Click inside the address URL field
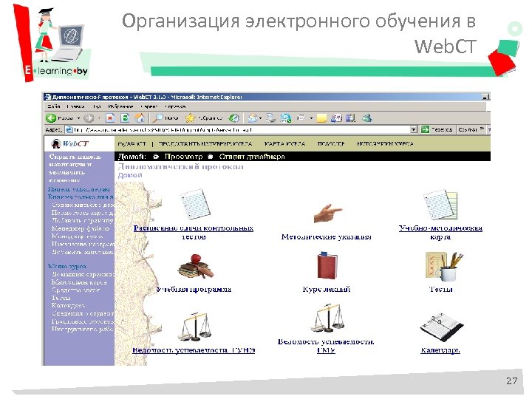Image resolution: width=532 pixels, height=399 pixels. point(237,129)
